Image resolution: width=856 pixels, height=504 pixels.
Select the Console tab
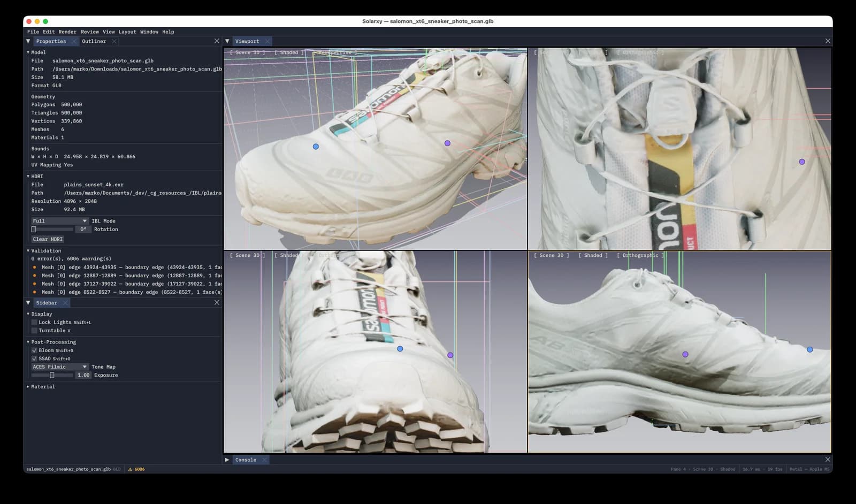(246, 460)
